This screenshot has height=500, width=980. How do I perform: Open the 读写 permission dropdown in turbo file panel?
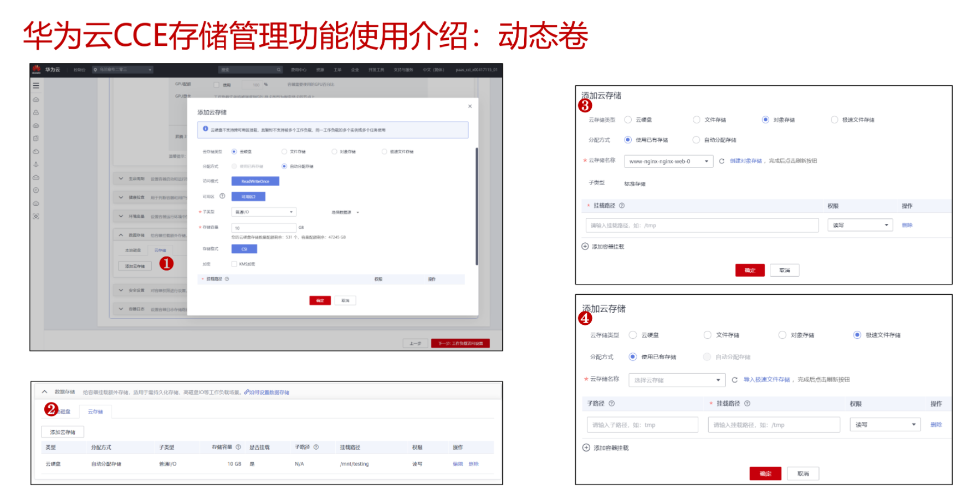(x=885, y=425)
